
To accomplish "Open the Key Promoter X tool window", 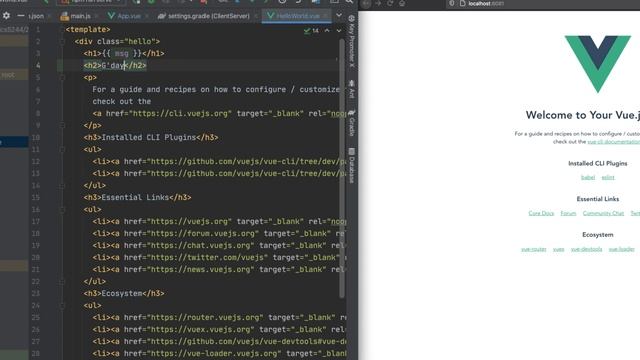I will (x=351, y=41).
